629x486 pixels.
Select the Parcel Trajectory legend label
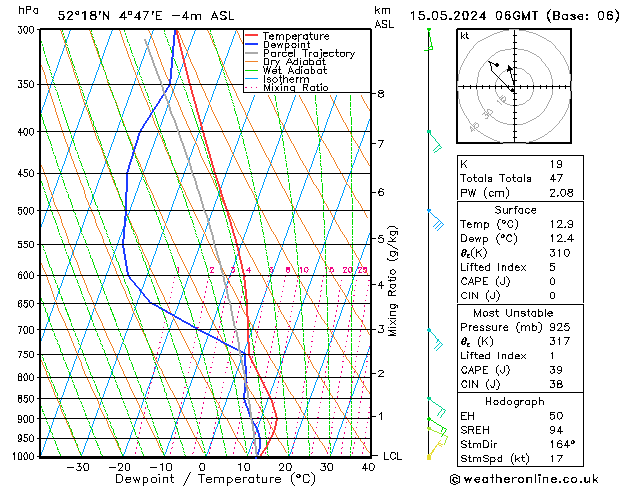click(309, 53)
